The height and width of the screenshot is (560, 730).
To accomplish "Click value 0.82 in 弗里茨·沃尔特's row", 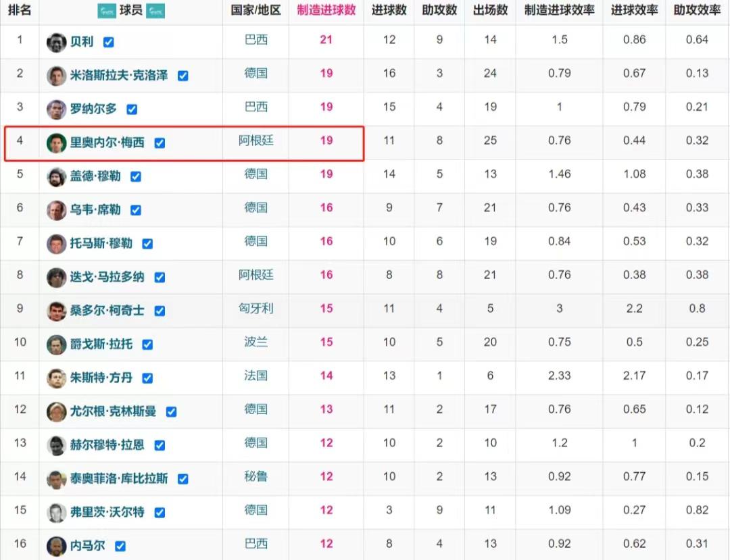I will click(697, 510).
